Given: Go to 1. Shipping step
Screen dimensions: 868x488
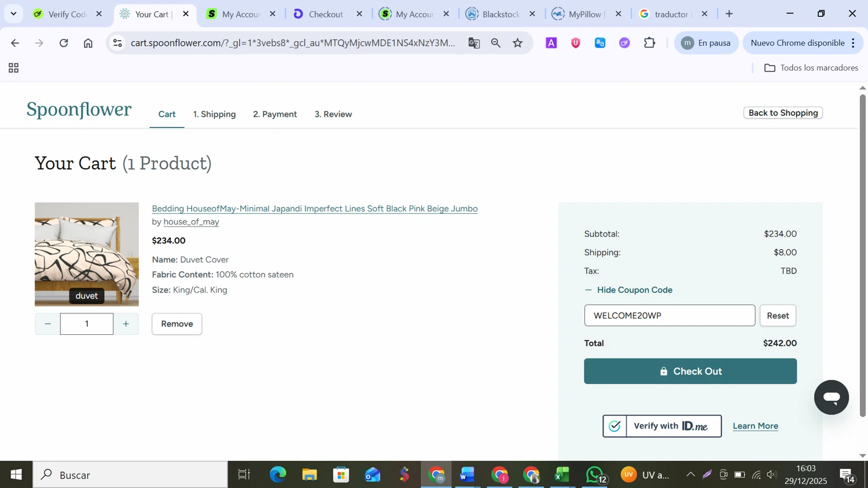Looking at the screenshot, I should coord(215,114).
